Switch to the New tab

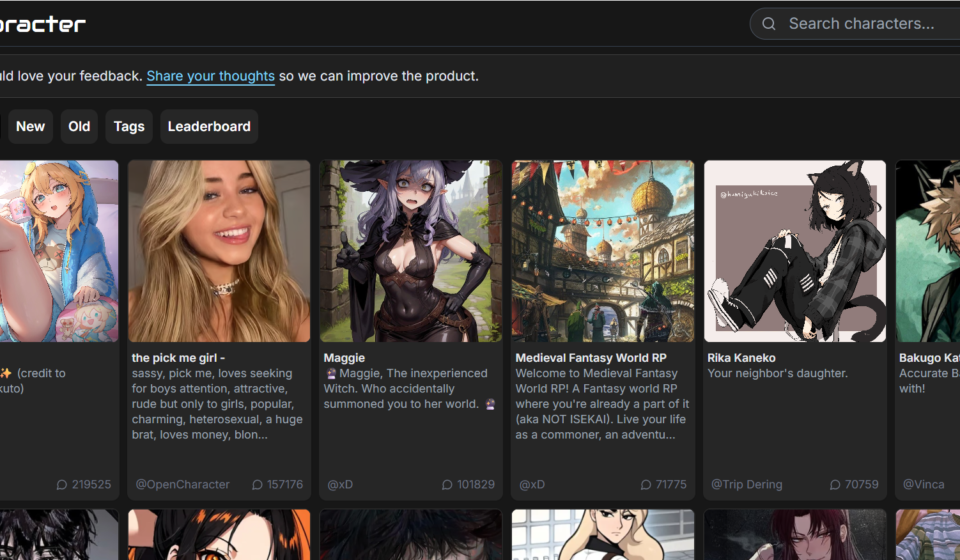click(x=31, y=127)
